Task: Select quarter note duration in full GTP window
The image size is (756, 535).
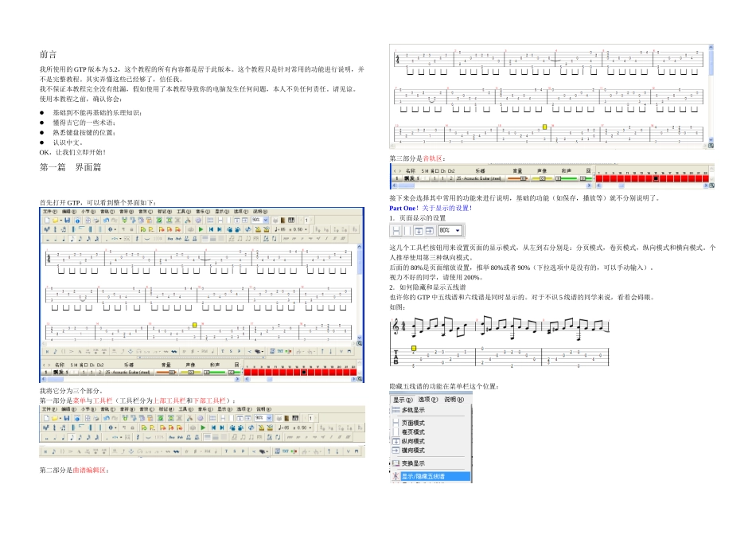Action: (64, 239)
